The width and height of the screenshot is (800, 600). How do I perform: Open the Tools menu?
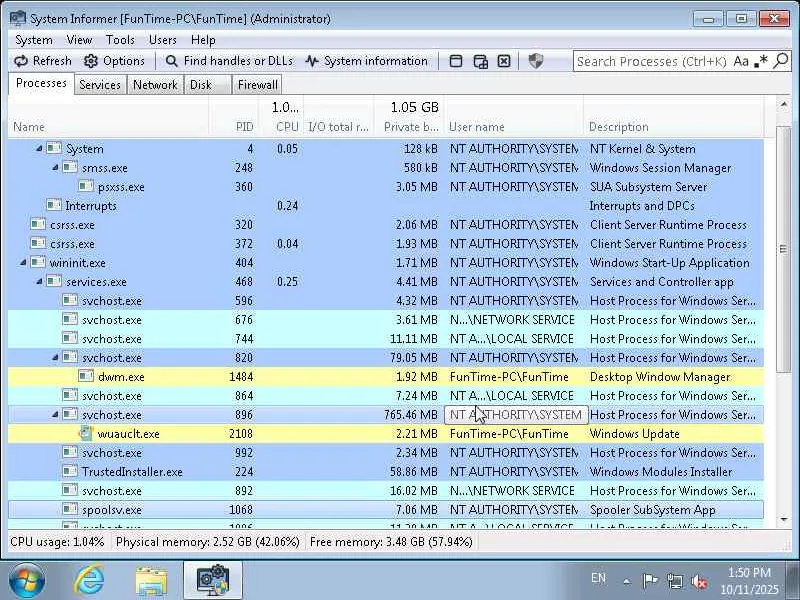[120, 40]
